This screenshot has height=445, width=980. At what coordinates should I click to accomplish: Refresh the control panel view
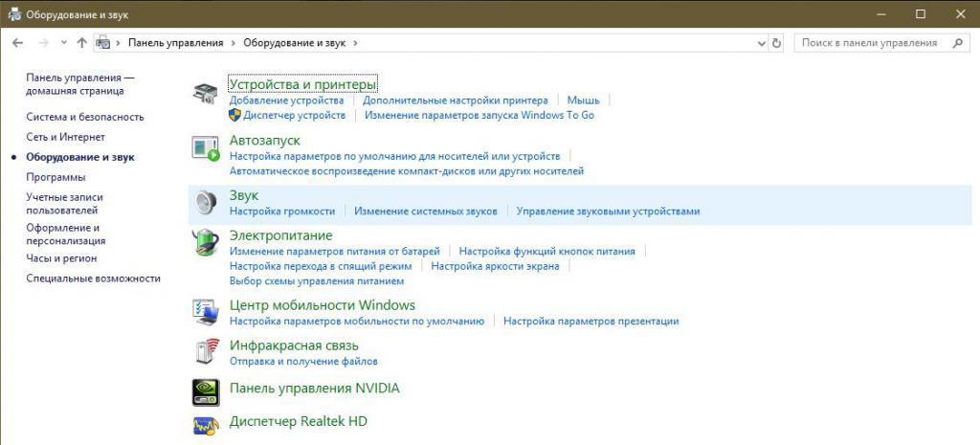tap(776, 43)
